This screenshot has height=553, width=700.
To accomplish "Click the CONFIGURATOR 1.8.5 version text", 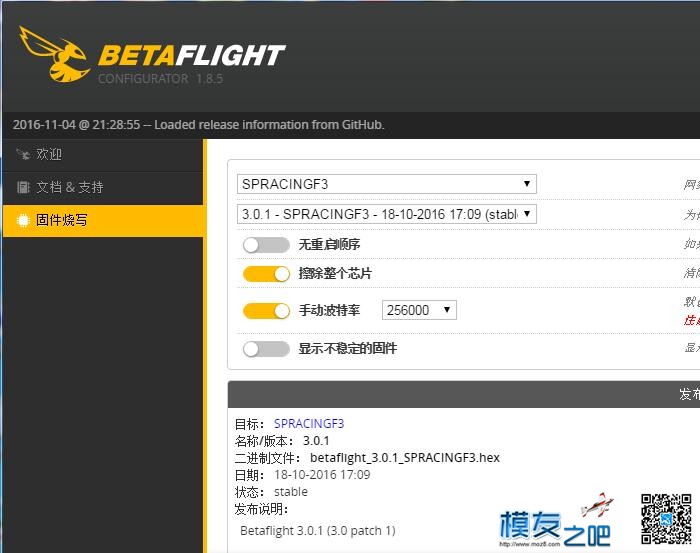I will 160,79.
